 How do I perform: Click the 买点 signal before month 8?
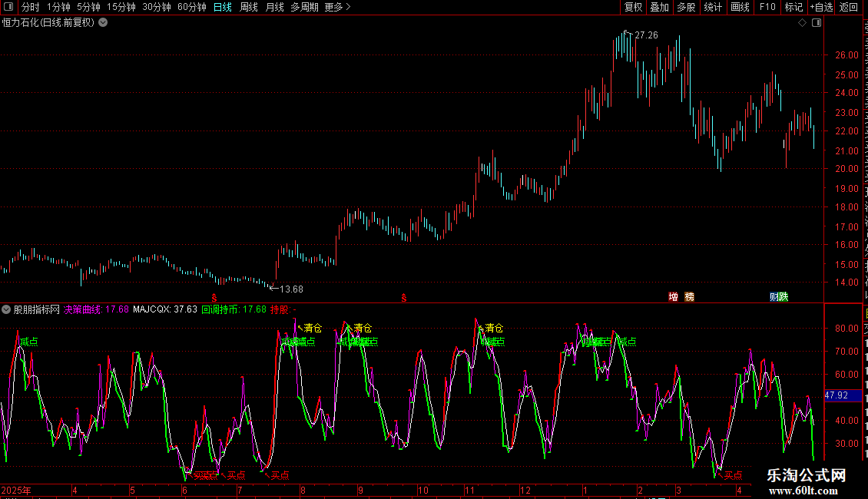[280, 474]
